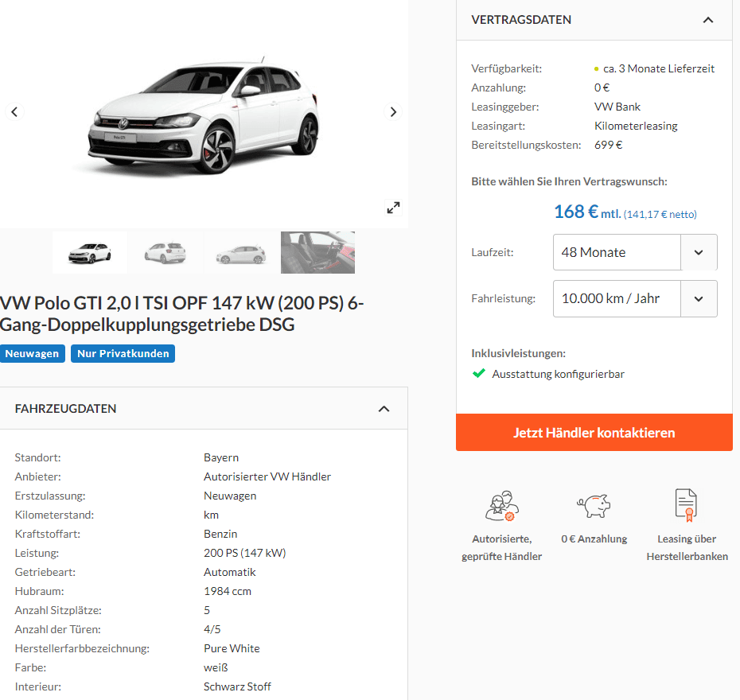Click the 'Schwarz Stoff' interior value
This screenshot has width=740, height=700.
[x=237, y=686]
